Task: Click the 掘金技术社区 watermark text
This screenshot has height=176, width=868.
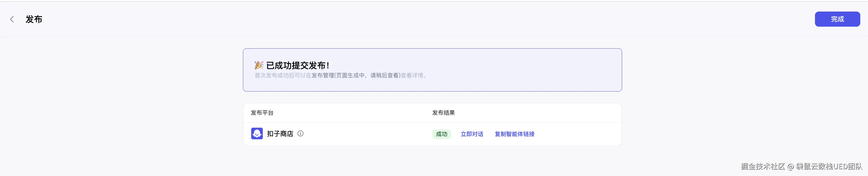Action: (763, 166)
